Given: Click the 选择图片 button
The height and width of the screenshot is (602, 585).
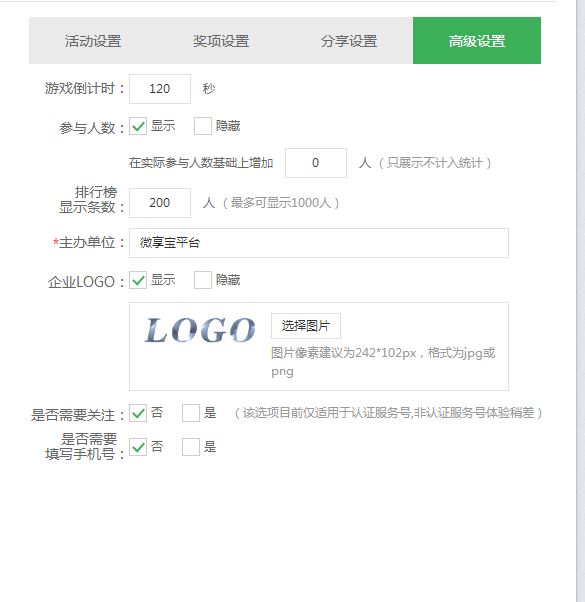Looking at the screenshot, I should (306, 326).
